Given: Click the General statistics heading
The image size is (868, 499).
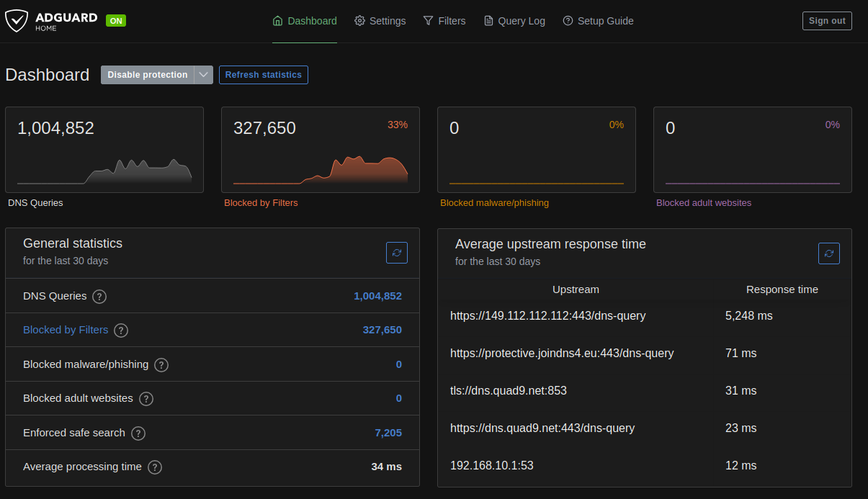Looking at the screenshot, I should tap(73, 243).
